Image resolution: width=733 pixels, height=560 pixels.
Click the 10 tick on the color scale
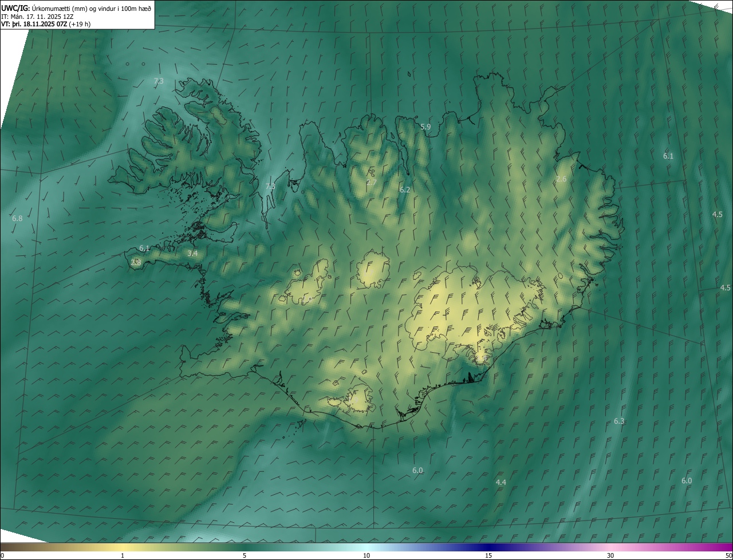tap(366, 555)
